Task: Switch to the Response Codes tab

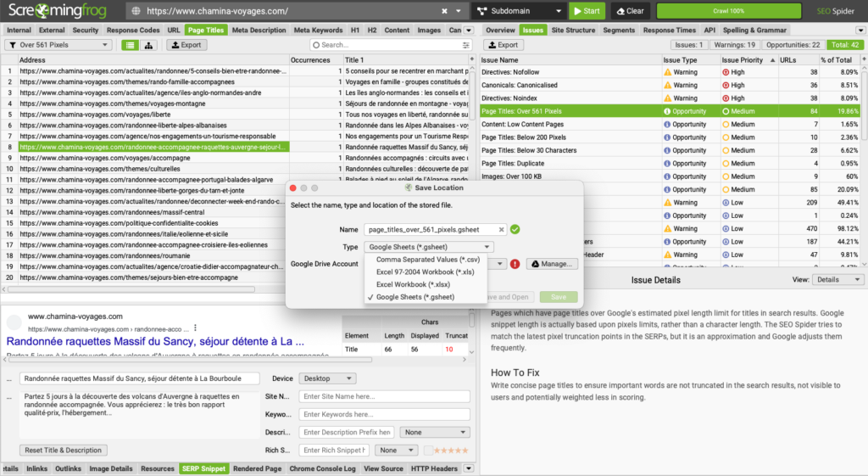Action: 133,31
